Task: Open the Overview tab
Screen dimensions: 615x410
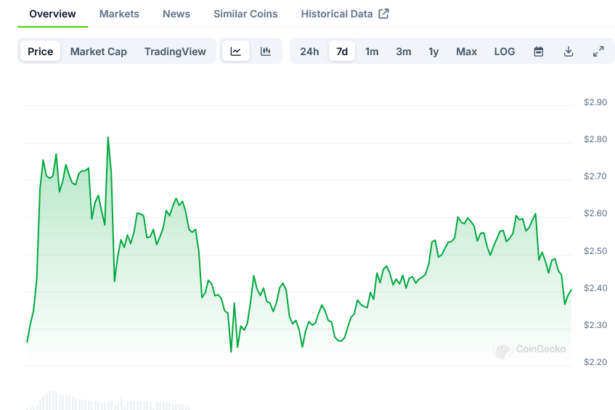Action: point(52,14)
